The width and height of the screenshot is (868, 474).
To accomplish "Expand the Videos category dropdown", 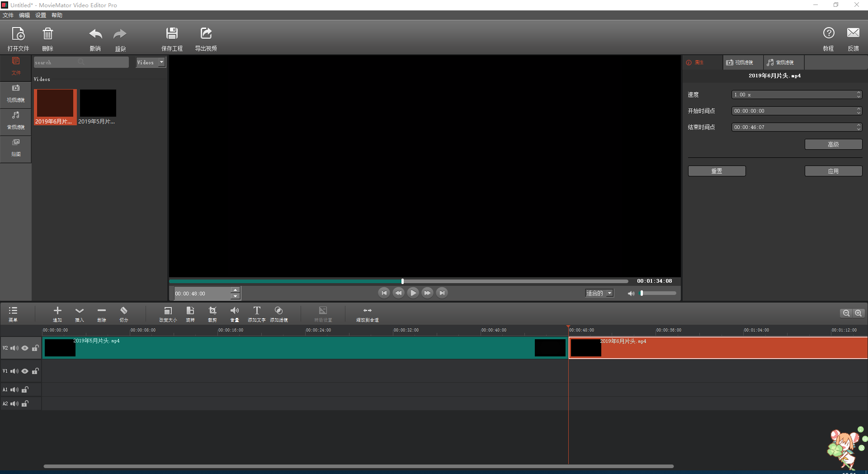I will pyautogui.click(x=151, y=62).
